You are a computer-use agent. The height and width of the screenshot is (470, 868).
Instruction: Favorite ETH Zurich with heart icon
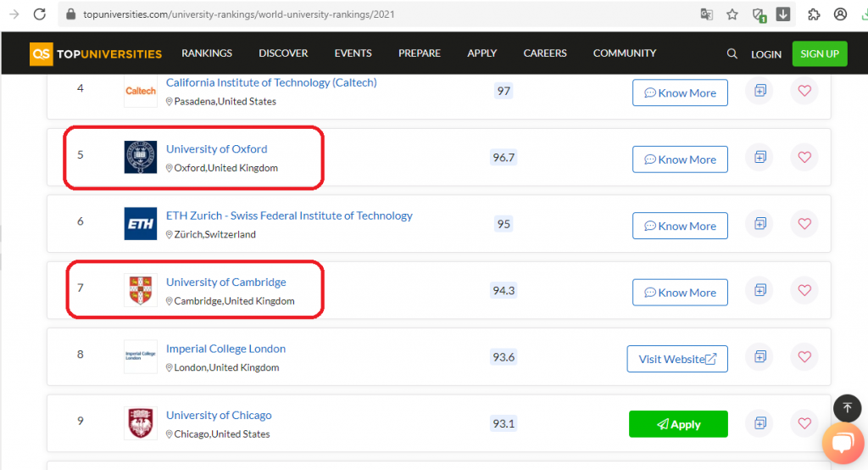tap(804, 223)
